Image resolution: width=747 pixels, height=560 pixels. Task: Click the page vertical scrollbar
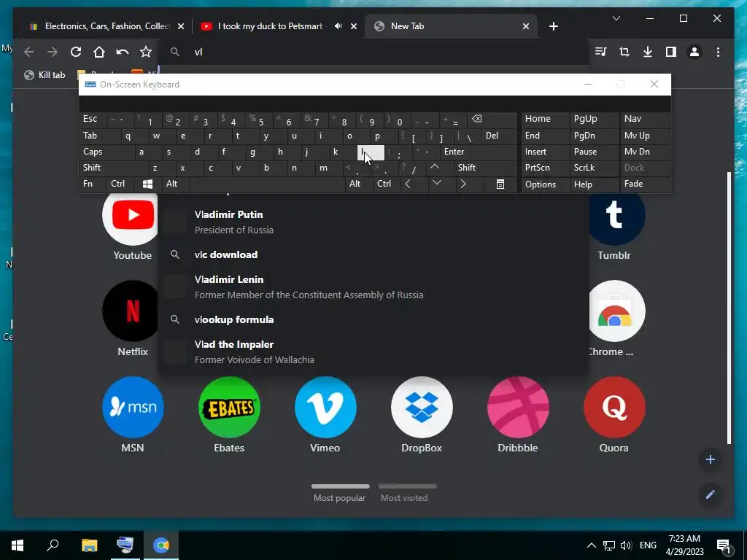729,308
